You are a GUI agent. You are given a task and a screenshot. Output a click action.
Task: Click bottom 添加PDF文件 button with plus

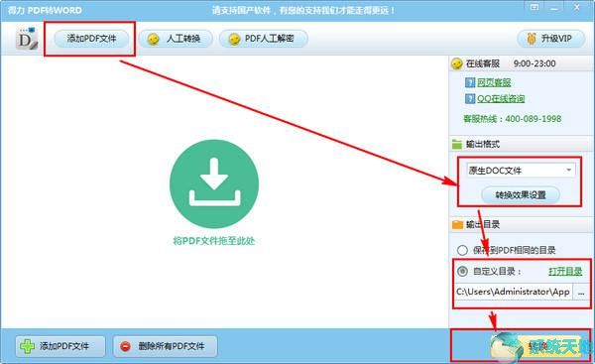60,346
